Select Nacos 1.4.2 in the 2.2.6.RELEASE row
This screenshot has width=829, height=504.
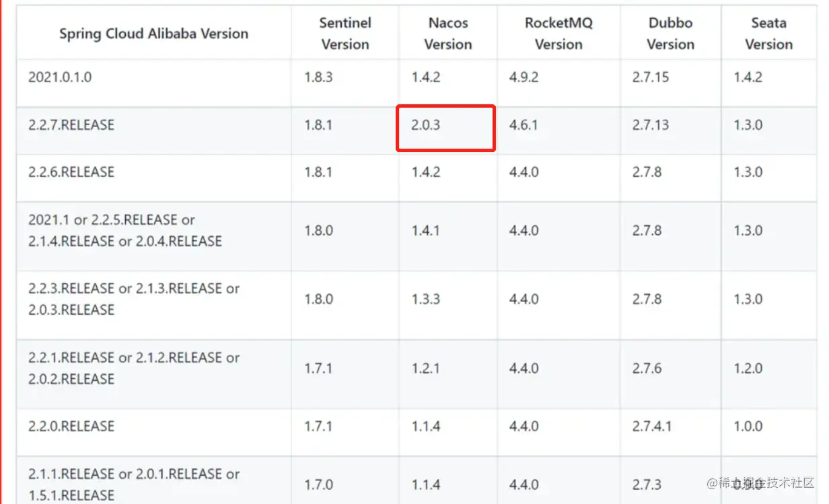(448, 178)
